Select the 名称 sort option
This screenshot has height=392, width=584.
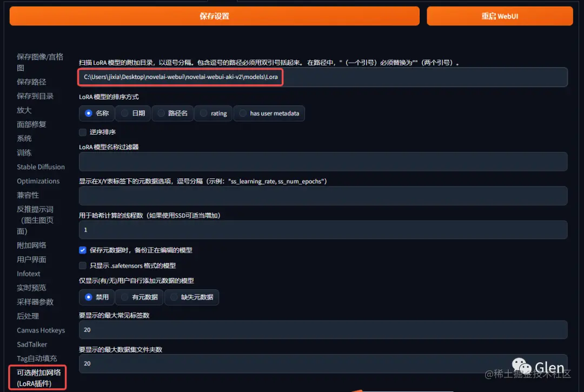[x=96, y=113]
